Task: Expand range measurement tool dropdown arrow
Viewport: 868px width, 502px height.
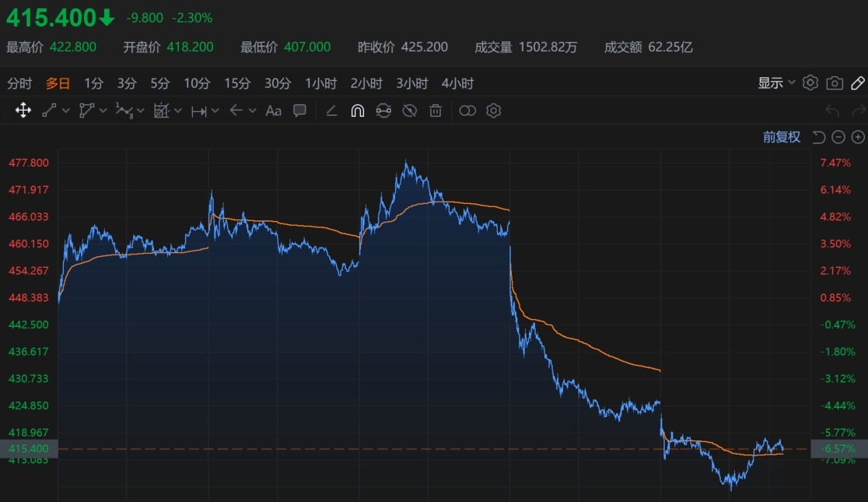Action: [x=215, y=111]
